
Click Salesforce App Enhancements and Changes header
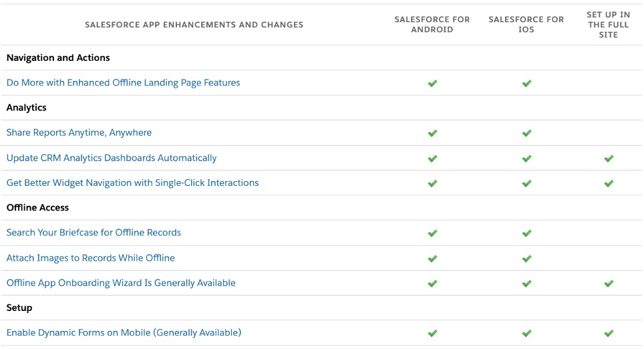point(194,25)
